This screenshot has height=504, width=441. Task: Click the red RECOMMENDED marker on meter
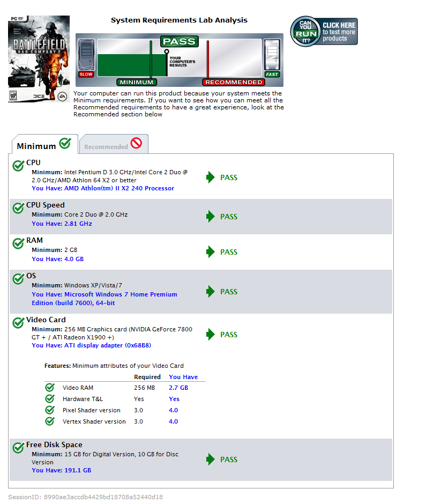[x=233, y=82]
